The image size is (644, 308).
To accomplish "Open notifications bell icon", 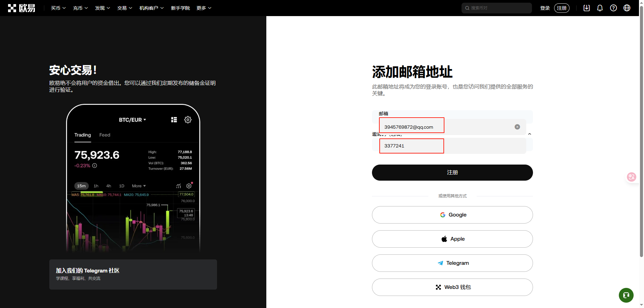I will coord(600,8).
